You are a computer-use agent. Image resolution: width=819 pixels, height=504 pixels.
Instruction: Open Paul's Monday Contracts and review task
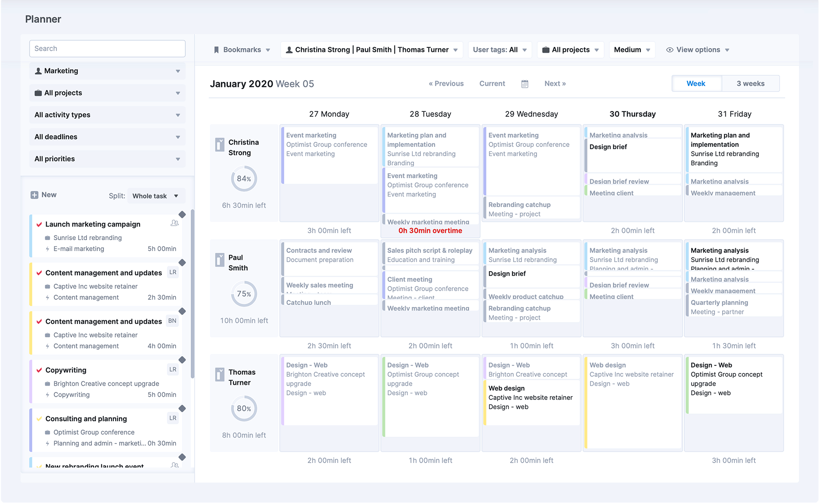(329, 260)
